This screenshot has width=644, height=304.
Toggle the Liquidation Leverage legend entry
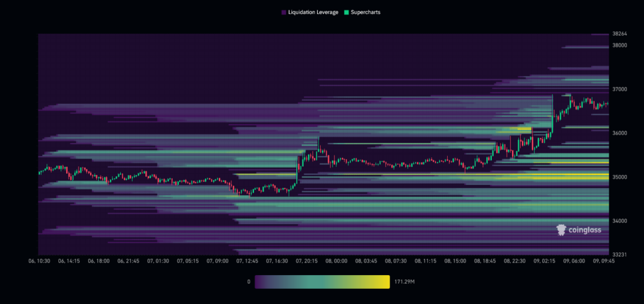309,13
